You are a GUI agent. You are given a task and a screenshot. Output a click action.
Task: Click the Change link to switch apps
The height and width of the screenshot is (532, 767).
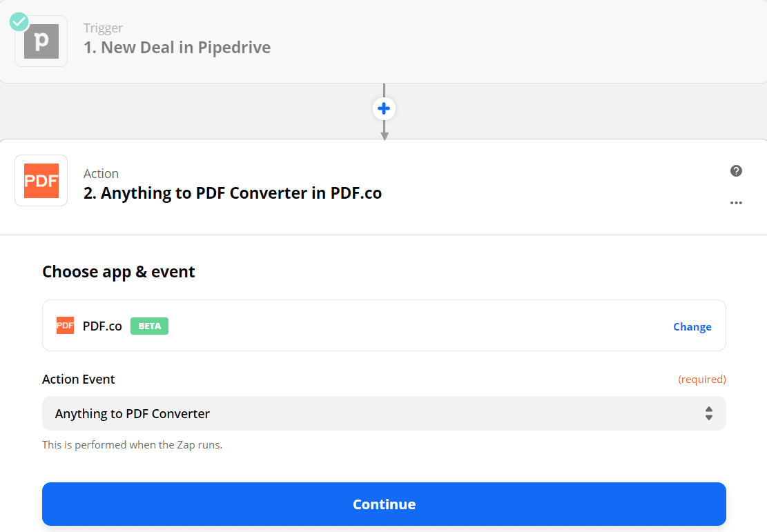coord(692,326)
